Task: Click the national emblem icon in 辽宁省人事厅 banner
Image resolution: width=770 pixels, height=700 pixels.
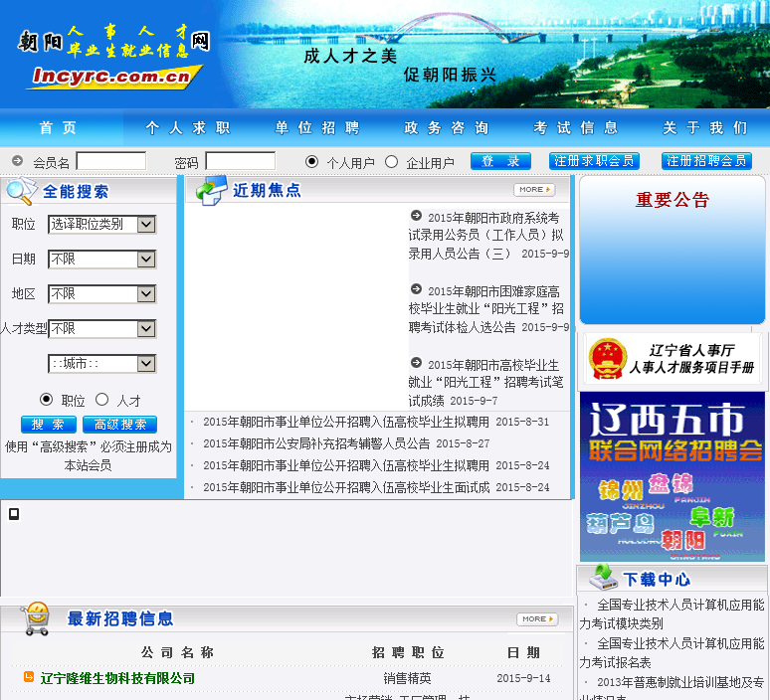Action: (608, 359)
